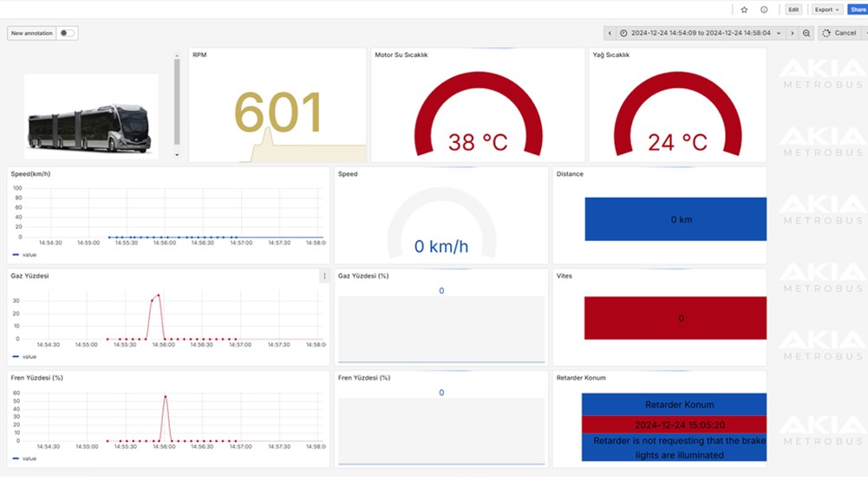Open Gaz Yüzdesi panel menu dots
Screen dimensions: 868x481
(324, 276)
